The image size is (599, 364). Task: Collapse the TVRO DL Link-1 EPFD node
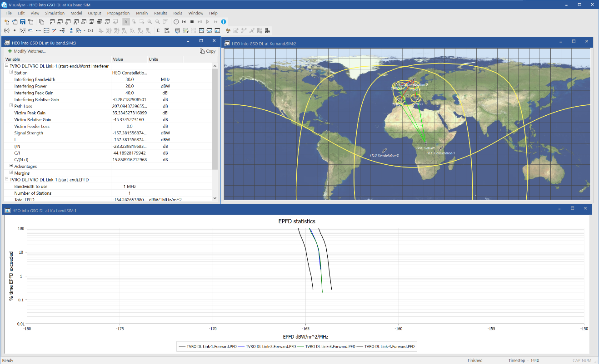coord(6,180)
